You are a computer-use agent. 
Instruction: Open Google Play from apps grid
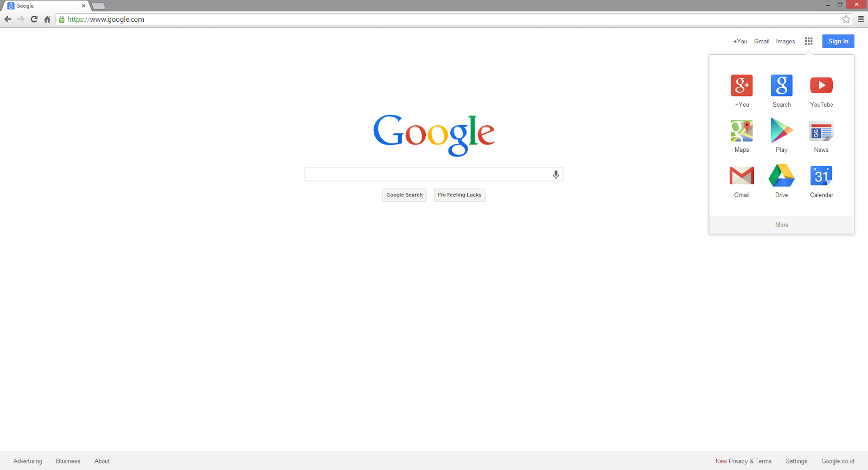[x=781, y=131]
